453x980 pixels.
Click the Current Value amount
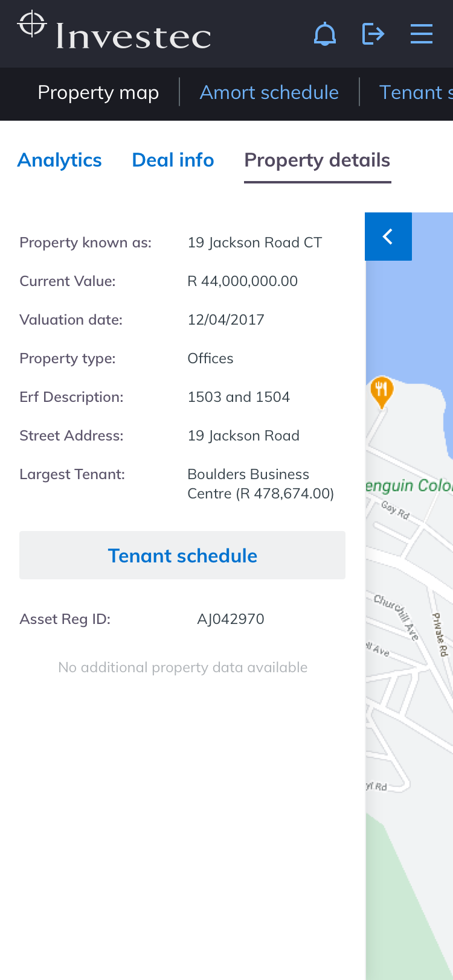(x=243, y=281)
